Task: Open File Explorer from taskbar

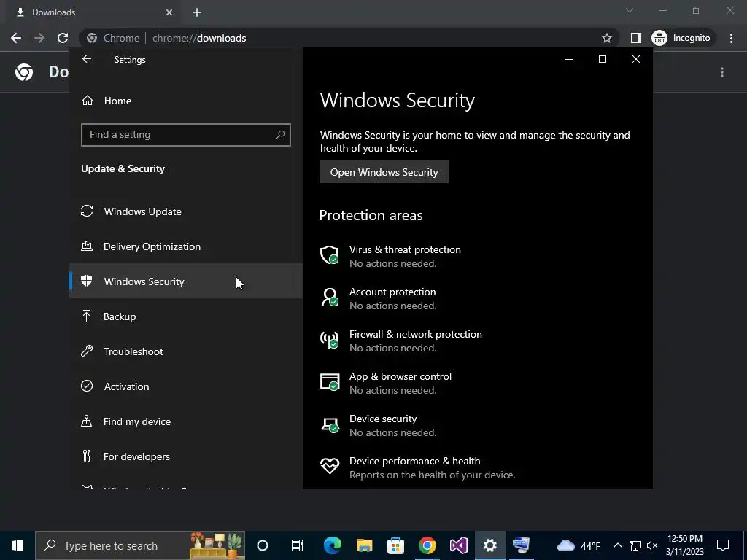Action: [365, 545]
